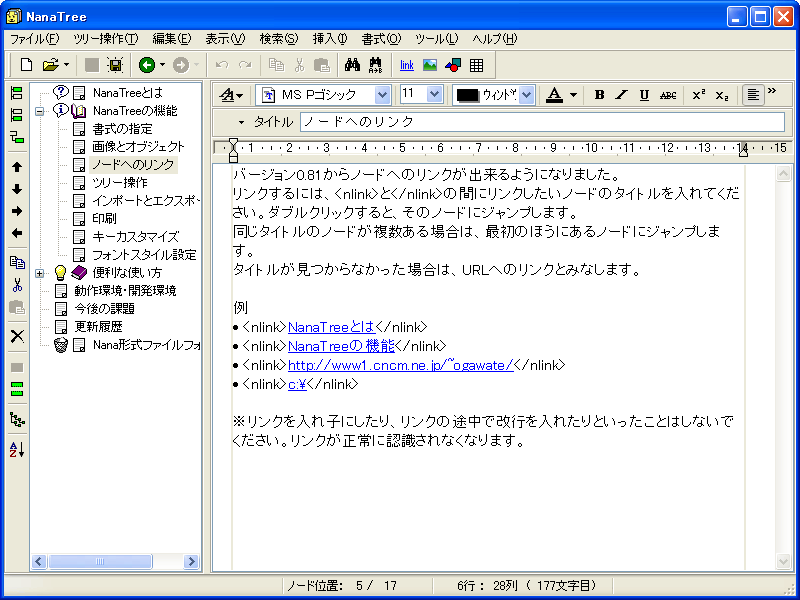
Task: Open the arrow beside the font color A
Action: coord(573,95)
